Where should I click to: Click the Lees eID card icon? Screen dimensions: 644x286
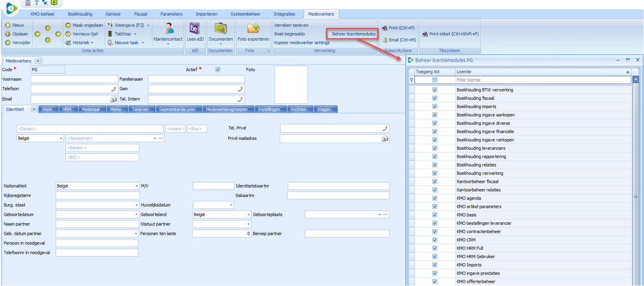tap(195, 28)
